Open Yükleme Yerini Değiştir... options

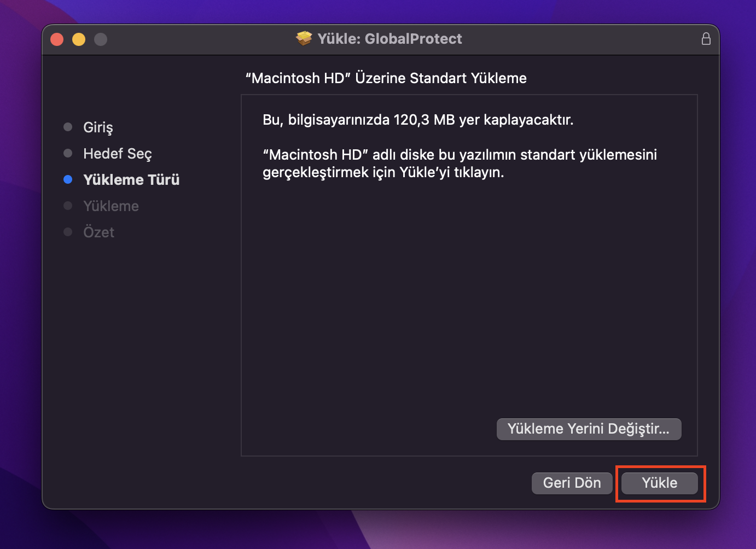point(589,429)
